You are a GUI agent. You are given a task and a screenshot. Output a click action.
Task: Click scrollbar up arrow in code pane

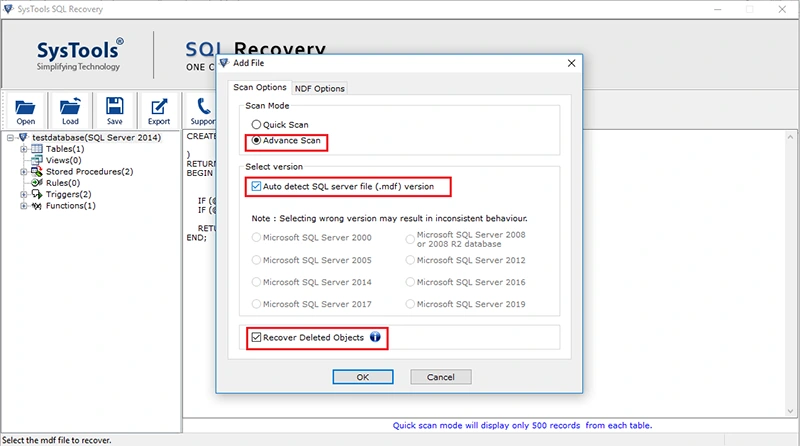pyautogui.click(x=790, y=137)
